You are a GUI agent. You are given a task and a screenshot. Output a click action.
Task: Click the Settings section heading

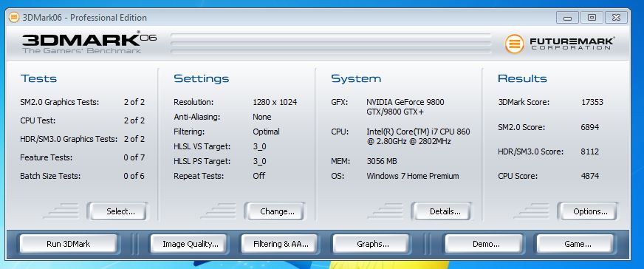[201, 79]
